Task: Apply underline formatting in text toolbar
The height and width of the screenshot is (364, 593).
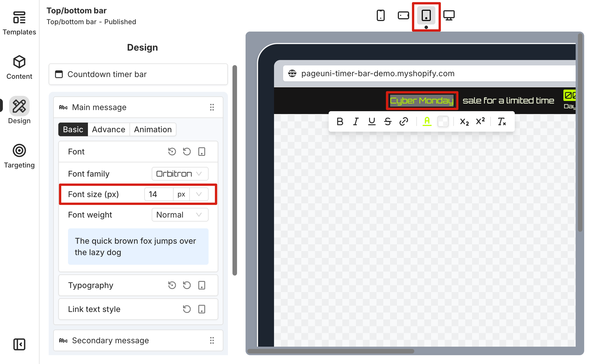Action: tap(372, 121)
